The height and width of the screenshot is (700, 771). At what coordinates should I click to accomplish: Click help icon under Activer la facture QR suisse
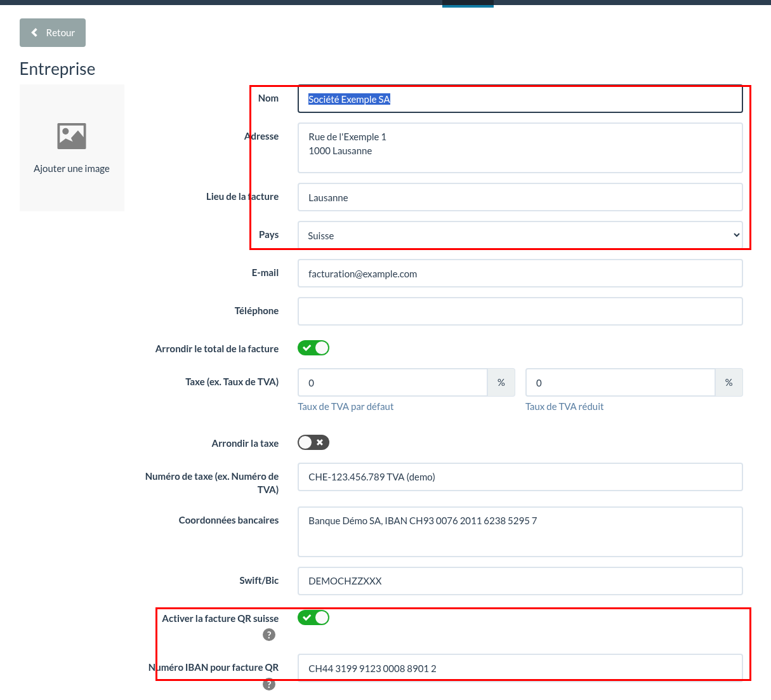tap(269, 635)
